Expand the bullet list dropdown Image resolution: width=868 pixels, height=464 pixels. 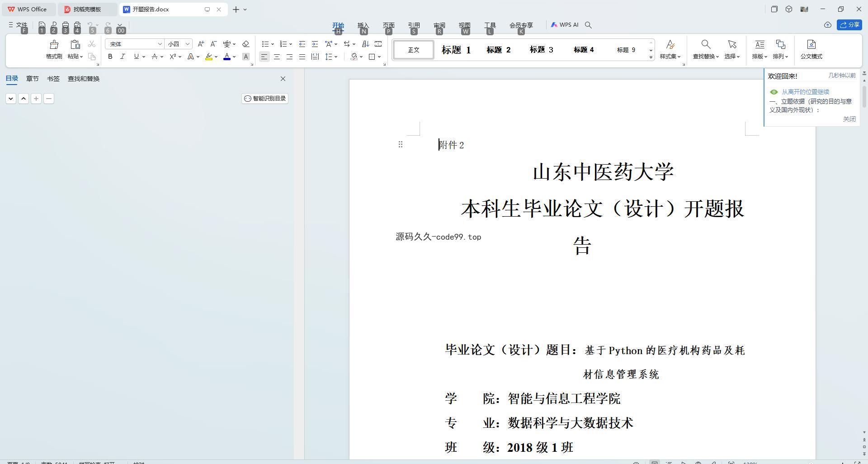pyautogui.click(x=273, y=44)
